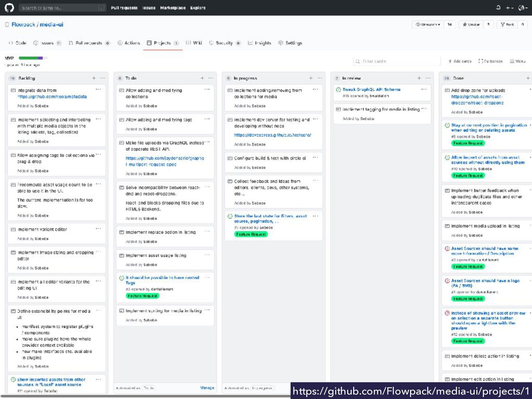
Task: Open menu of Implement replace action card
Action: coord(207,231)
